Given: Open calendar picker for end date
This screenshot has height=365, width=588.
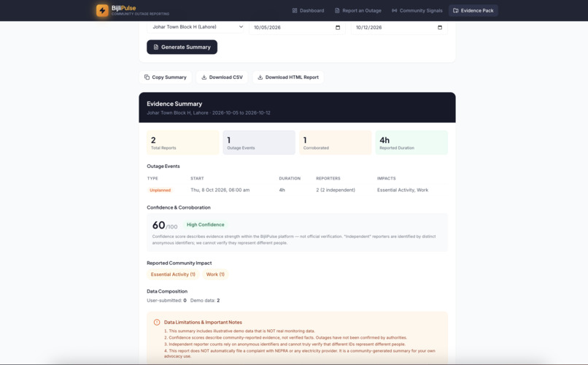Looking at the screenshot, I should [x=440, y=28].
